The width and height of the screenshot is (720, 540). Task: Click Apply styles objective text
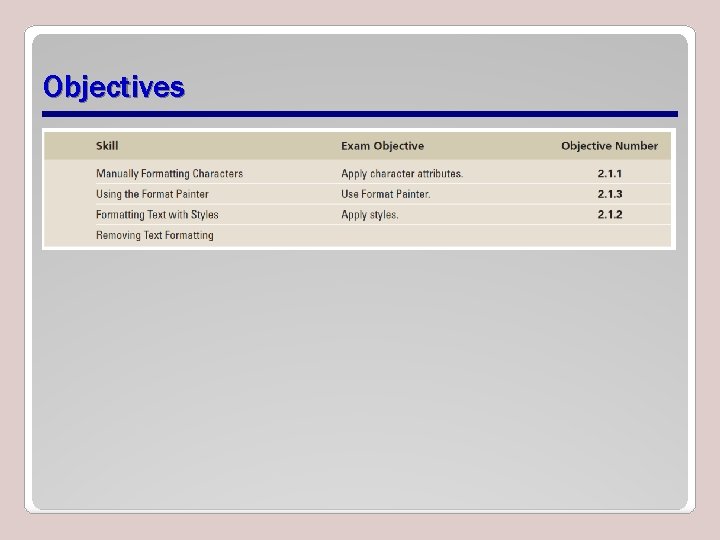[x=370, y=215]
